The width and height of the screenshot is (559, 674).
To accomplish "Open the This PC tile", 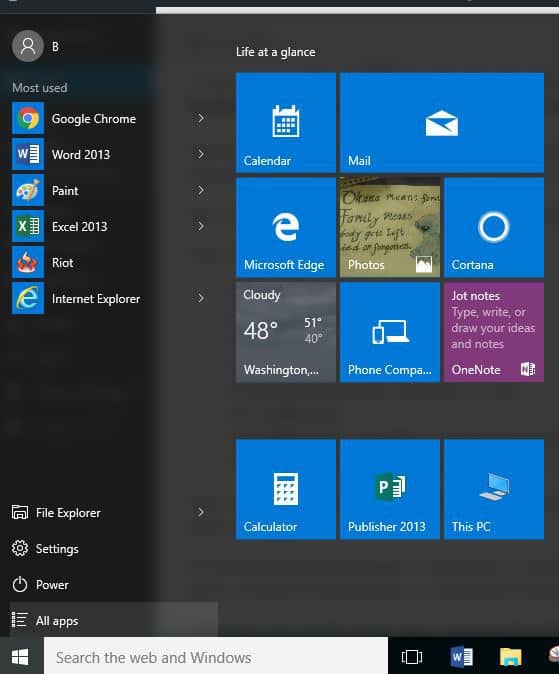I will coord(494,489).
